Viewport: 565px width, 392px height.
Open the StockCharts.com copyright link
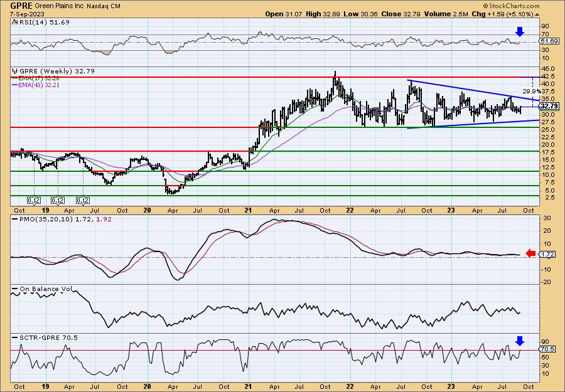511,6
